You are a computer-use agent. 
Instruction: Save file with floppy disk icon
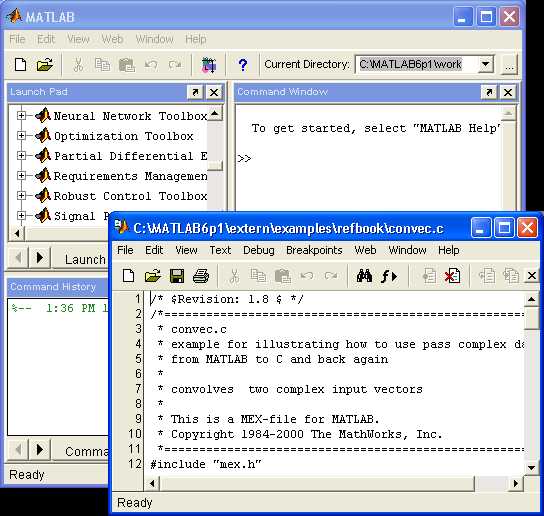tap(177, 276)
